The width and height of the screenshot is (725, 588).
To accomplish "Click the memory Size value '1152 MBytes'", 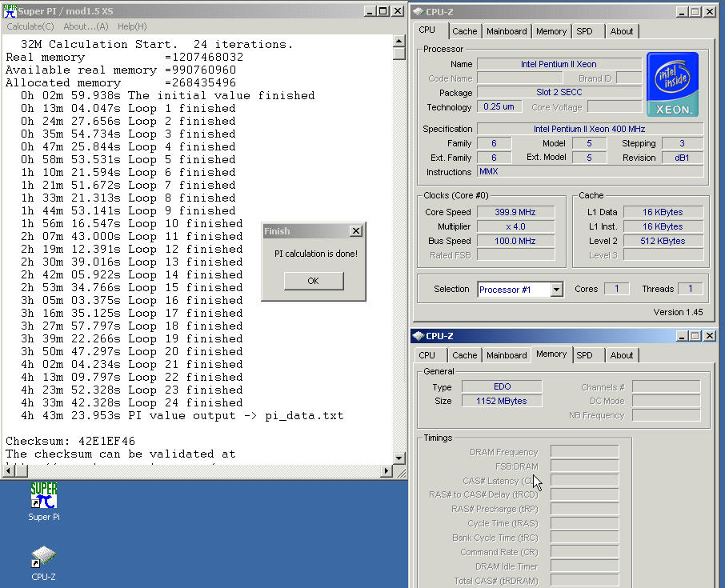I will (502, 401).
